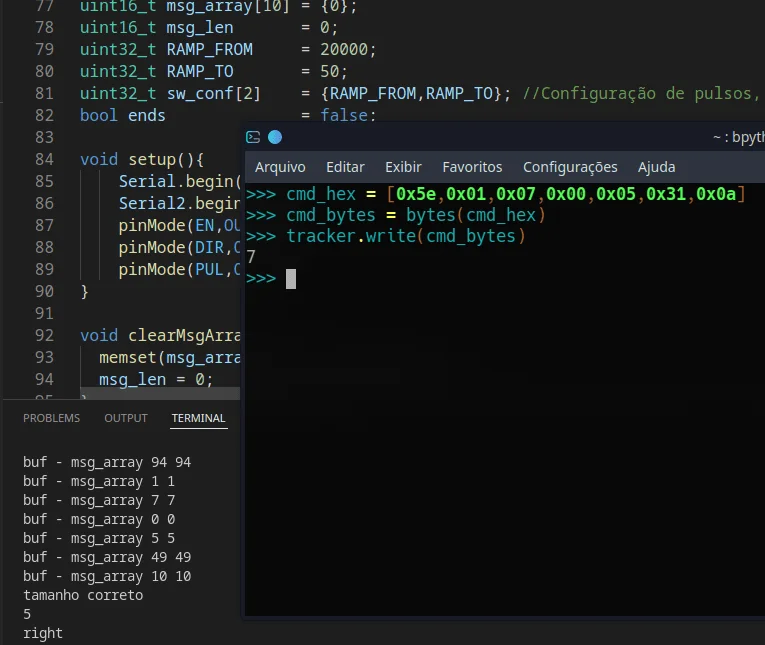765x645 pixels.
Task: Open the Favoritos menu
Action: click(472, 167)
